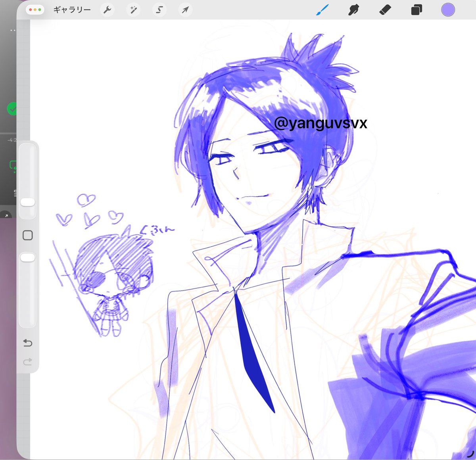
Task: Open the purple active color swatch
Action: [448, 10]
